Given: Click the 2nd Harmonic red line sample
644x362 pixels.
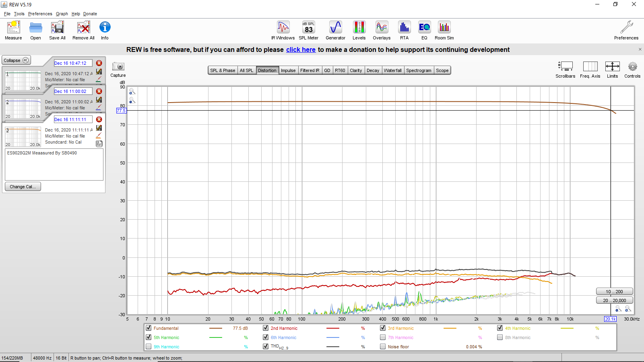Looking at the screenshot, I should click(x=332, y=328).
